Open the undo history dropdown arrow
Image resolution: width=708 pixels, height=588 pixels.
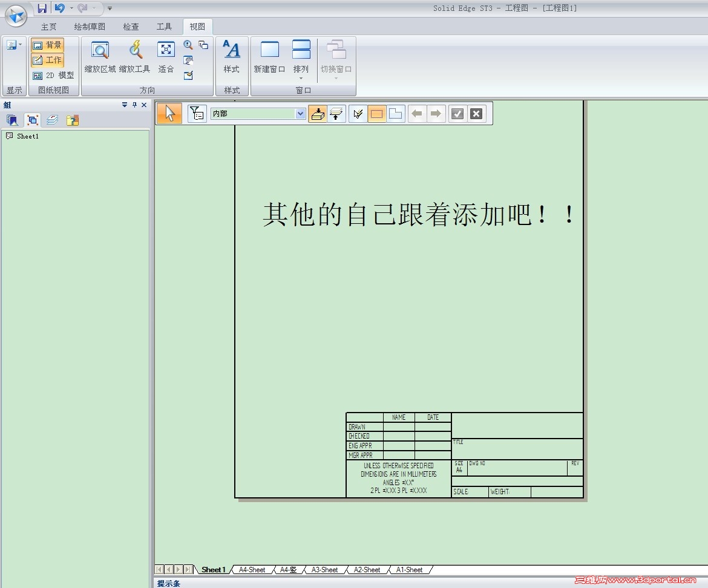click(x=71, y=8)
